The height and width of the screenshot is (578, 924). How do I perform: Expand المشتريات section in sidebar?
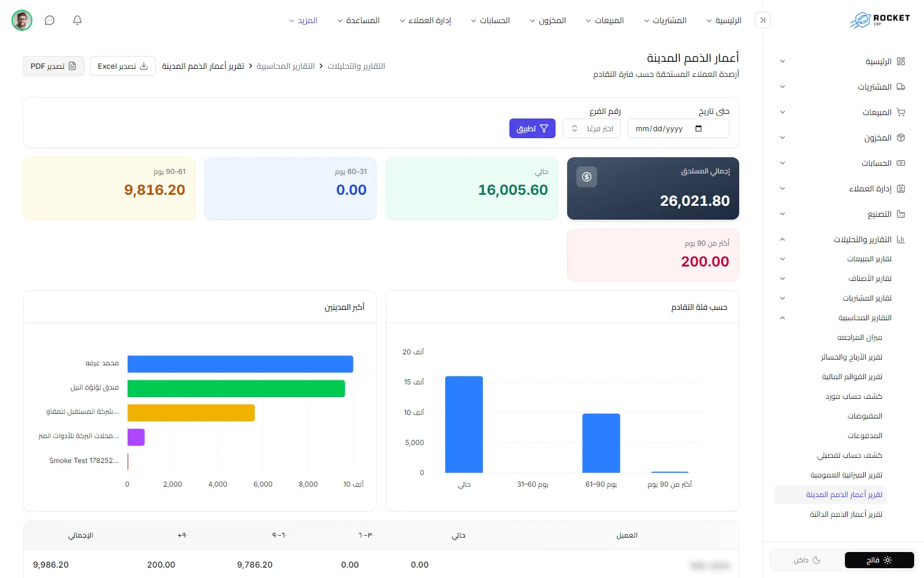coord(783,87)
